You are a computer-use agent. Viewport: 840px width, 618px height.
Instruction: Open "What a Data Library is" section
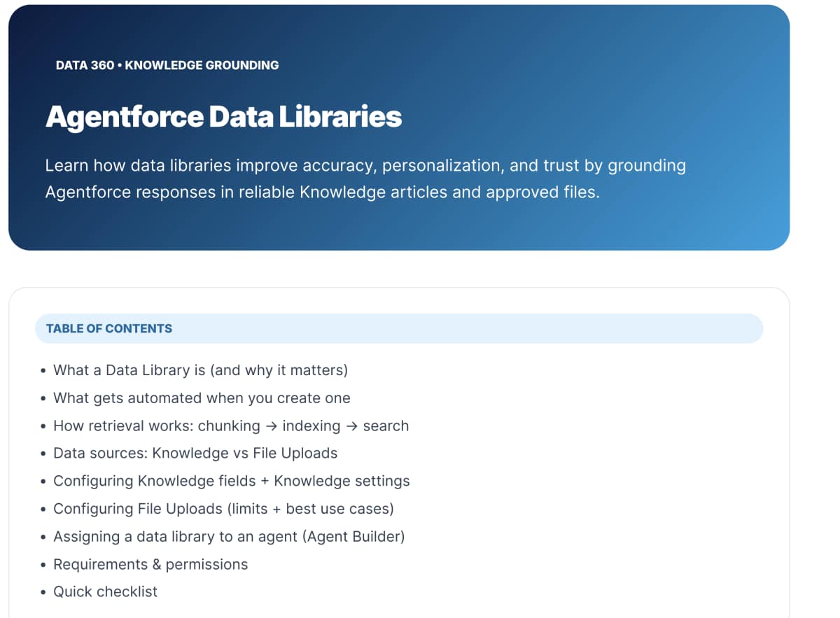(x=200, y=370)
